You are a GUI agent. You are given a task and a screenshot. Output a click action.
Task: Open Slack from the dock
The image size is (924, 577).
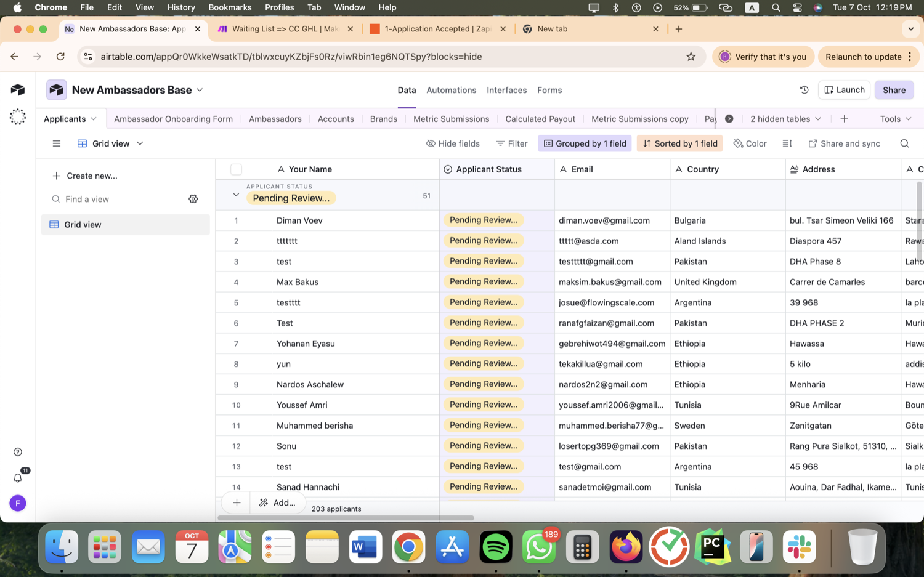coord(800,547)
